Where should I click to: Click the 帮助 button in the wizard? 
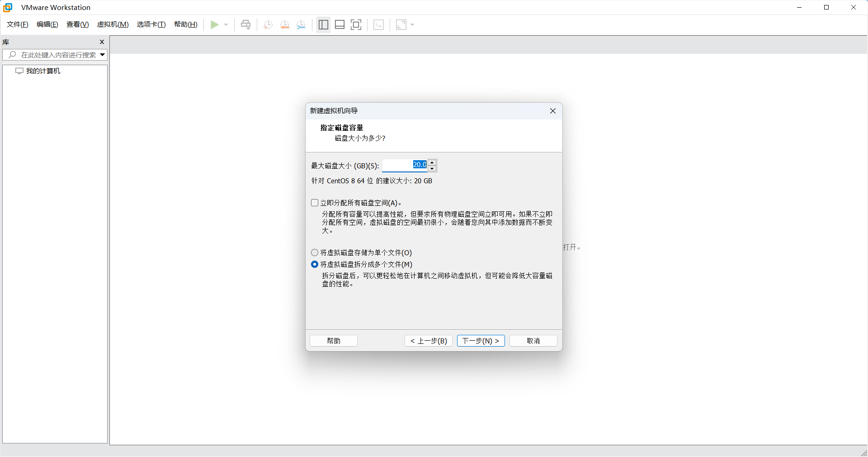tap(334, 341)
